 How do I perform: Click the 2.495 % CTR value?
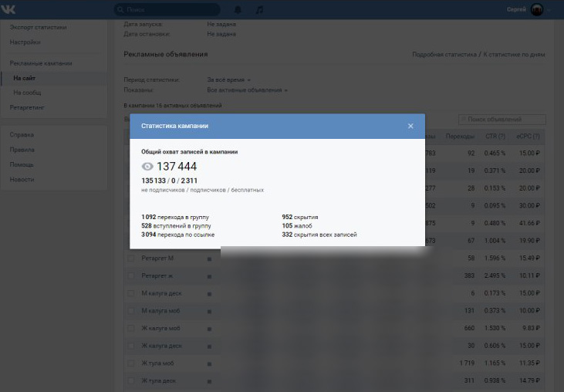click(x=495, y=275)
